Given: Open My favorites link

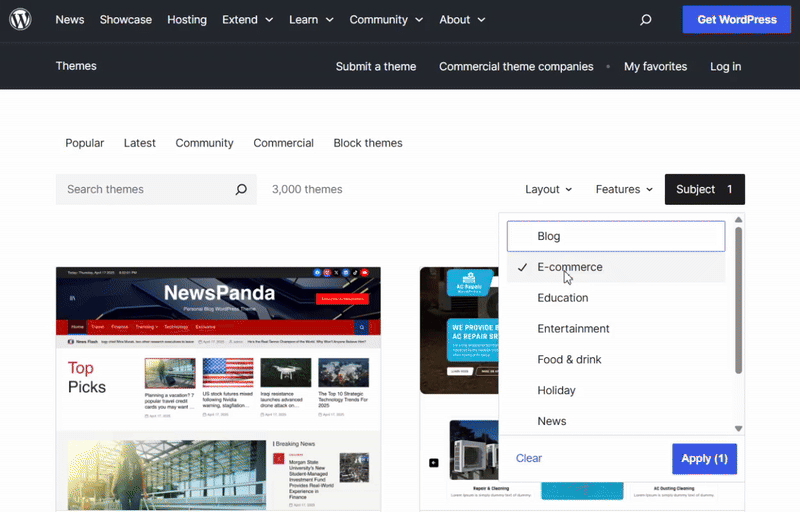Looking at the screenshot, I should tap(656, 67).
